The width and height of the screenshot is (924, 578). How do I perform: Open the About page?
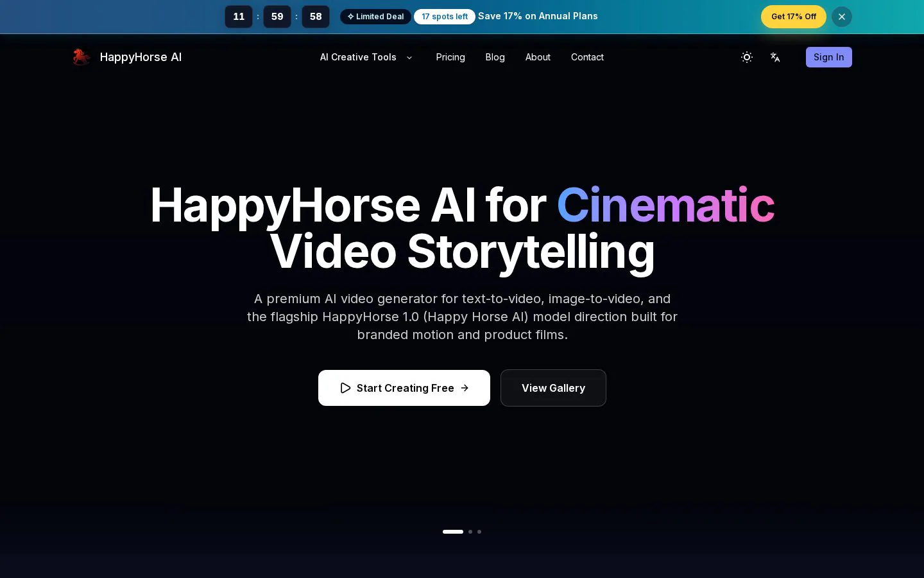pos(538,57)
